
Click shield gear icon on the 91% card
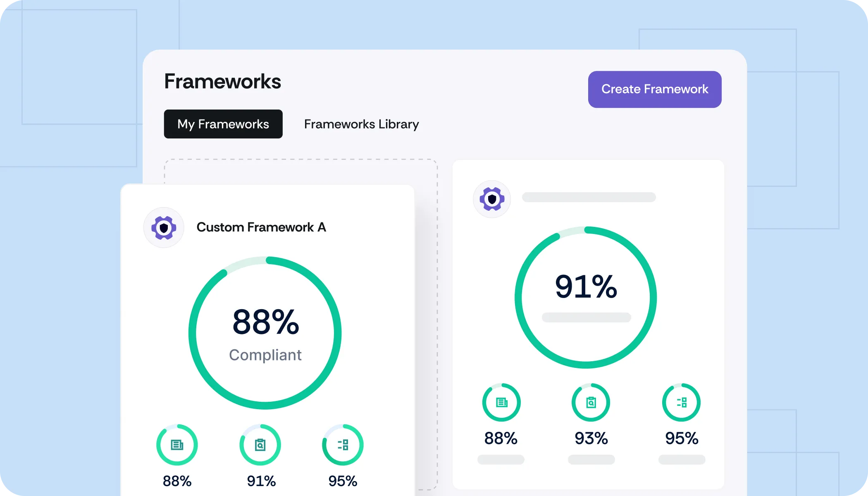[x=492, y=199]
